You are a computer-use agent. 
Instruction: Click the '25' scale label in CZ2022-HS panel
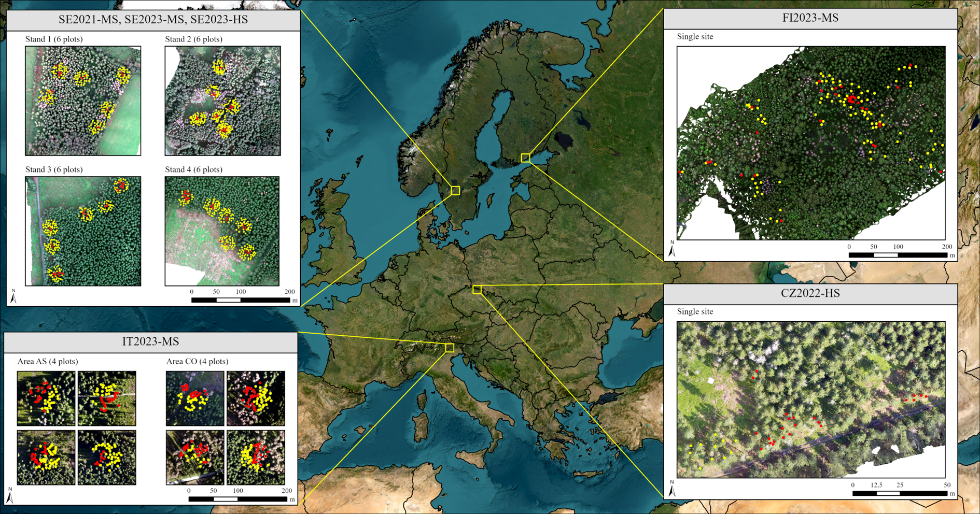(900, 485)
